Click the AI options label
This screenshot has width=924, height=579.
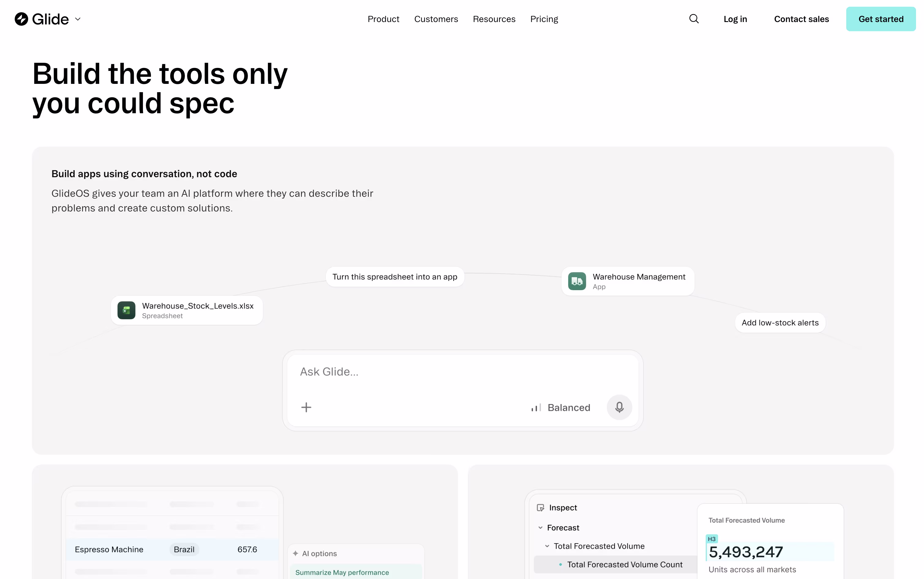(x=319, y=554)
